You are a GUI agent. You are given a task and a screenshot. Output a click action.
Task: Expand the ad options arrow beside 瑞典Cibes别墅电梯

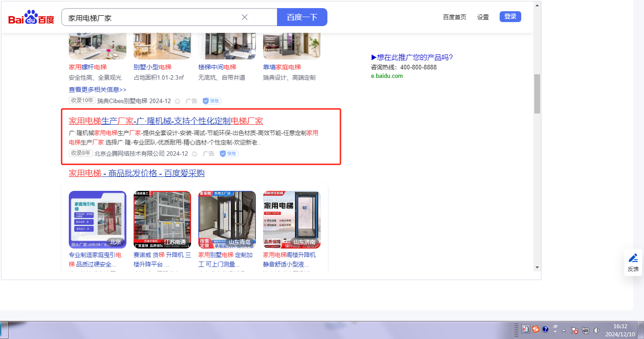pyautogui.click(x=178, y=101)
